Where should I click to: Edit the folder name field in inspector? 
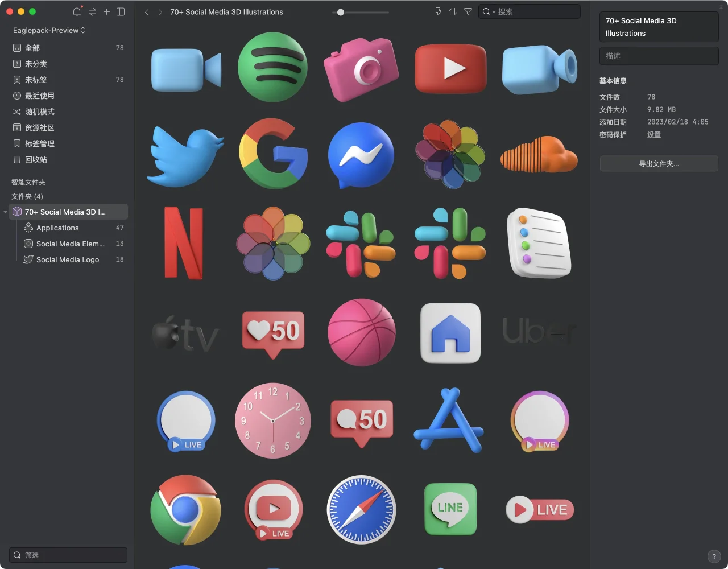point(659,27)
